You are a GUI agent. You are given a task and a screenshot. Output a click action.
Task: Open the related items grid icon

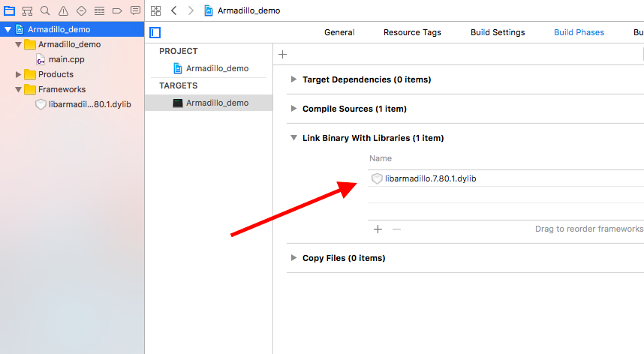(155, 10)
